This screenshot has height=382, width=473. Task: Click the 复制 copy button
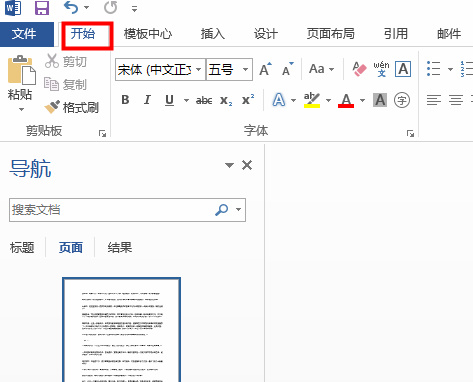click(x=65, y=84)
